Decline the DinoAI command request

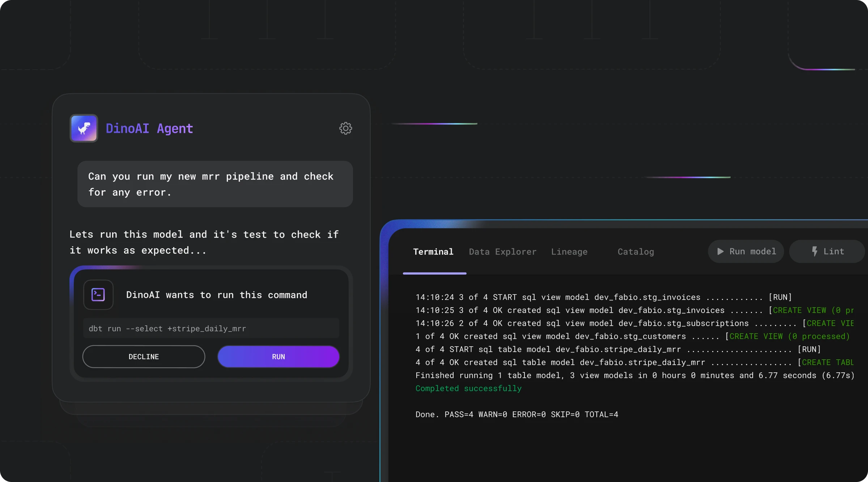(x=144, y=356)
